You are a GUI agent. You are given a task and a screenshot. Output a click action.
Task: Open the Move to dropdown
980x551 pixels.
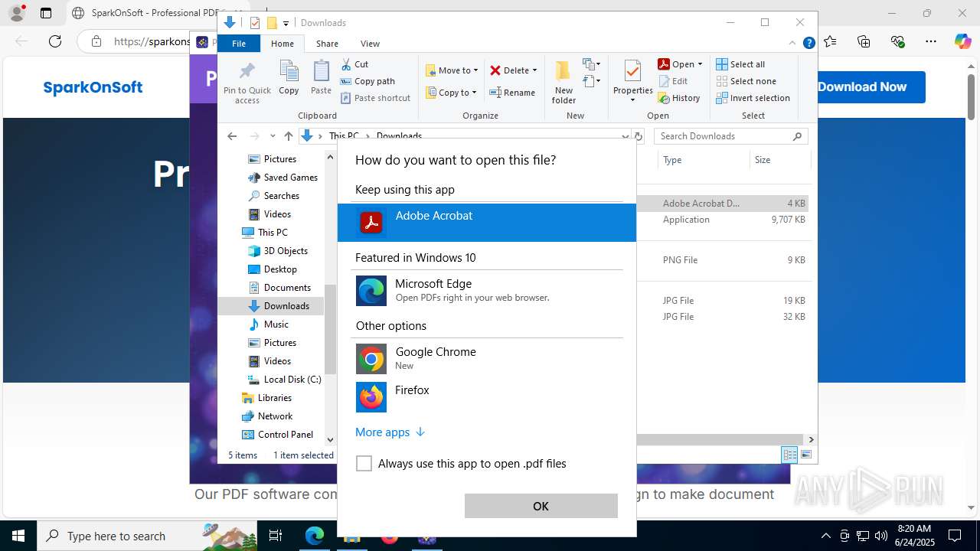452,70
